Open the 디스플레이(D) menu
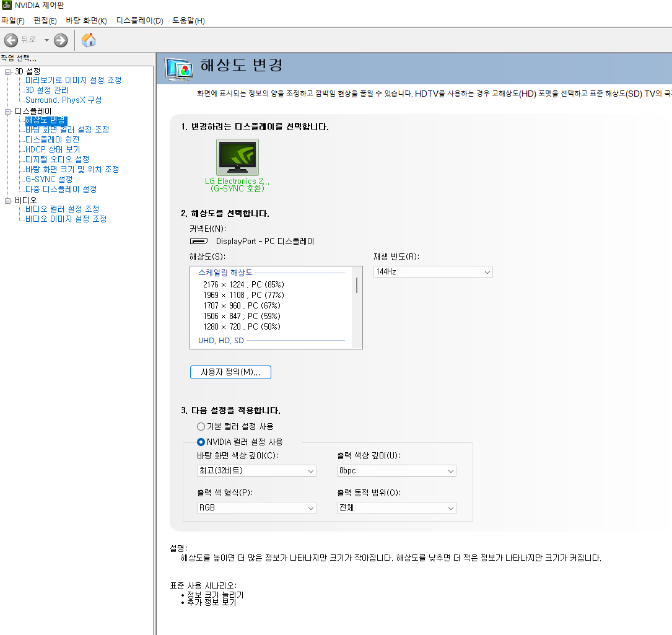 point(140,20)
